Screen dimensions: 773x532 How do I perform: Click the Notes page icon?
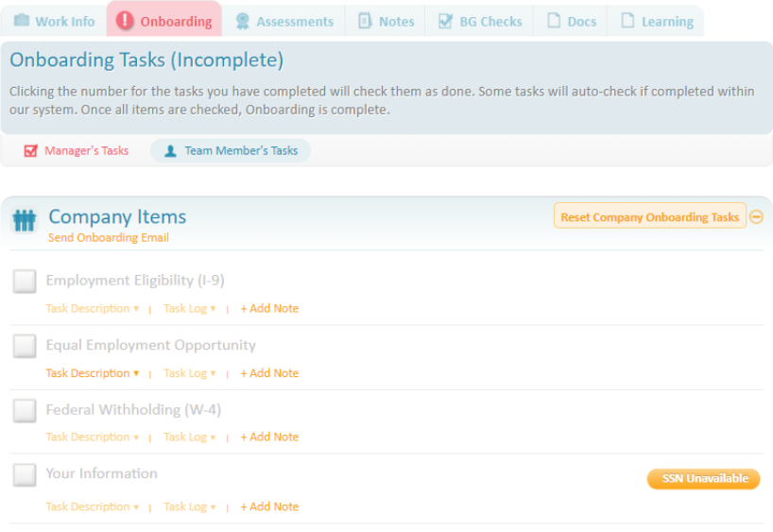tap(364, 21)
